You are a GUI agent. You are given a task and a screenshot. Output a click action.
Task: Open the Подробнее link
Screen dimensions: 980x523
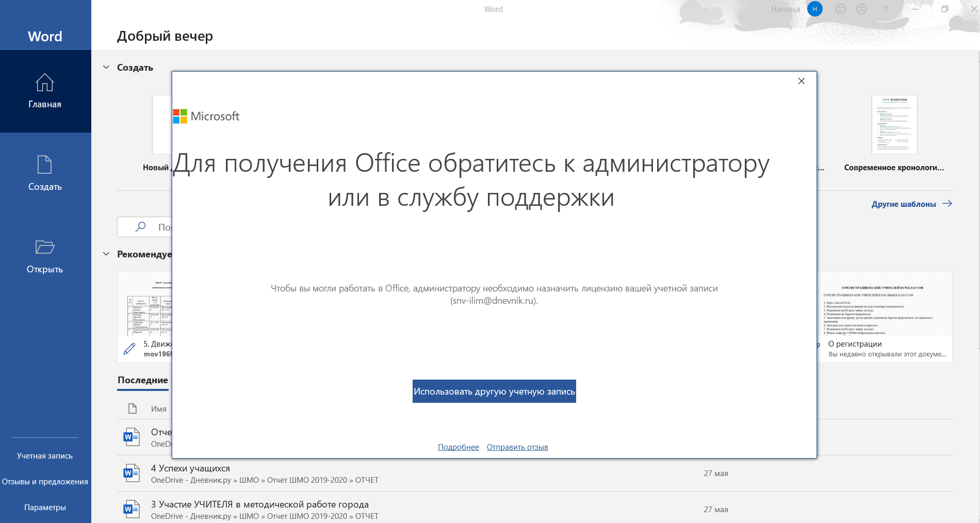[459, 447]
